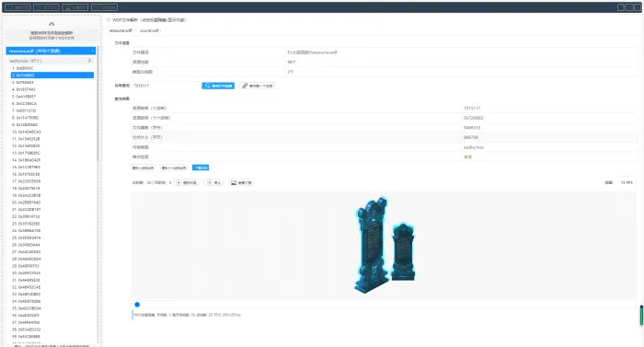Select the resource.wdf tab
Image resolution: width=644 pixels, height=347 pixels.
[x=121, y=30]
